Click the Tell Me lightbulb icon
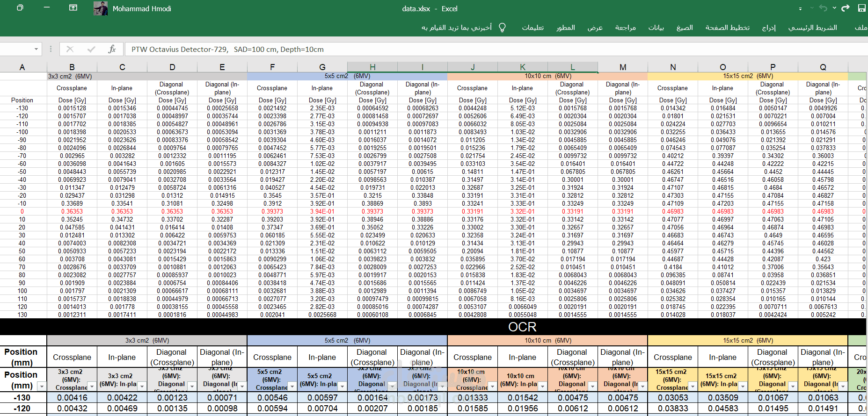Viewport: 868px width, 416px height. 502,28
